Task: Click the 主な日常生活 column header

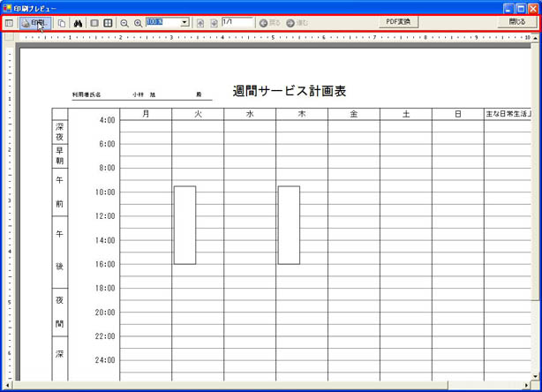Action: coord(508,114)
